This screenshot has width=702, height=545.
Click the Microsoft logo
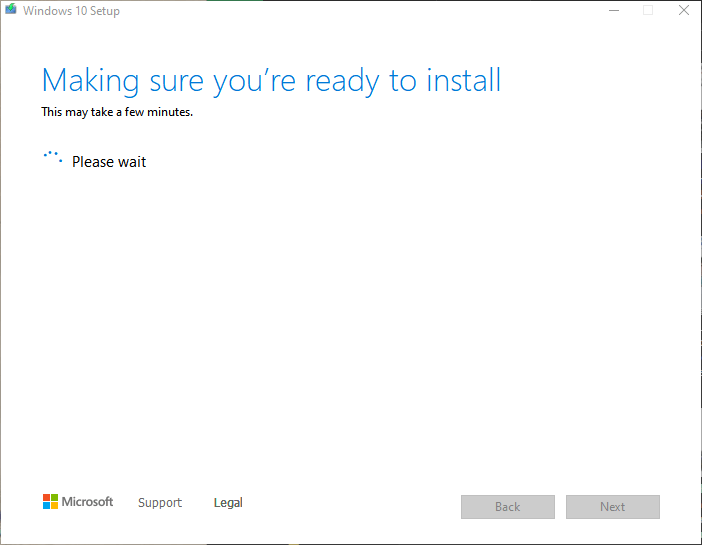point(78,502)
